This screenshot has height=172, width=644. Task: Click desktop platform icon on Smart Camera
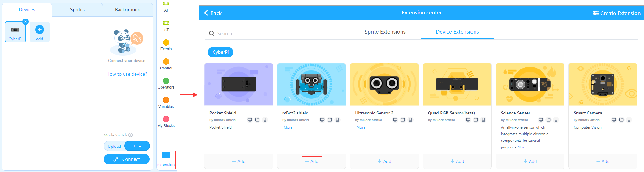pos(614,120)
